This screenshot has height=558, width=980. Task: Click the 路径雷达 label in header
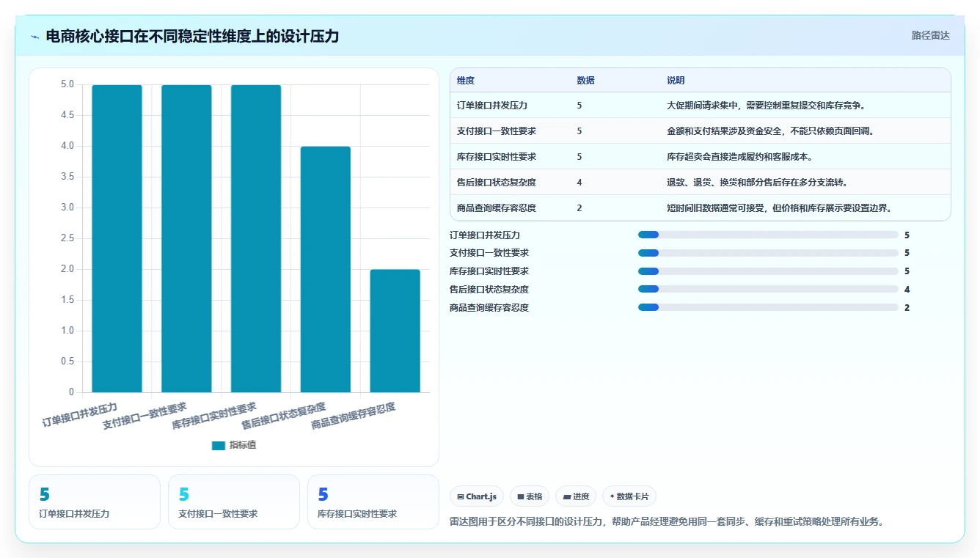pos(930,35)
